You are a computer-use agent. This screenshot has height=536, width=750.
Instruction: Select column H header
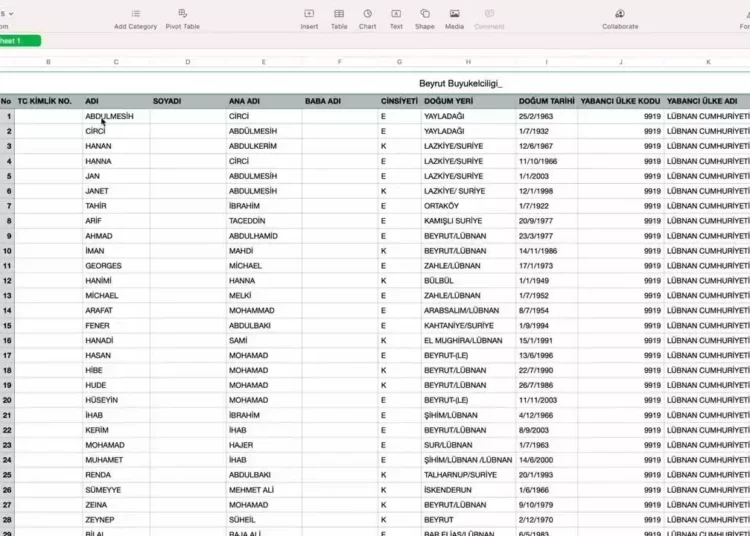tap(468, 62)
